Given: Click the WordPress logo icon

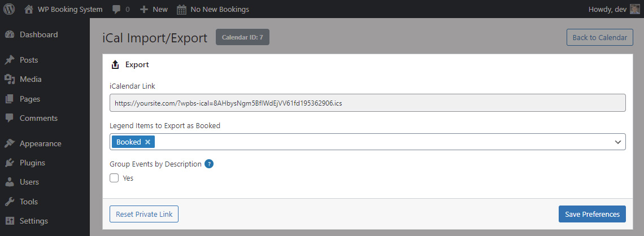Looking at the screenshot, I should click(9, 9).
